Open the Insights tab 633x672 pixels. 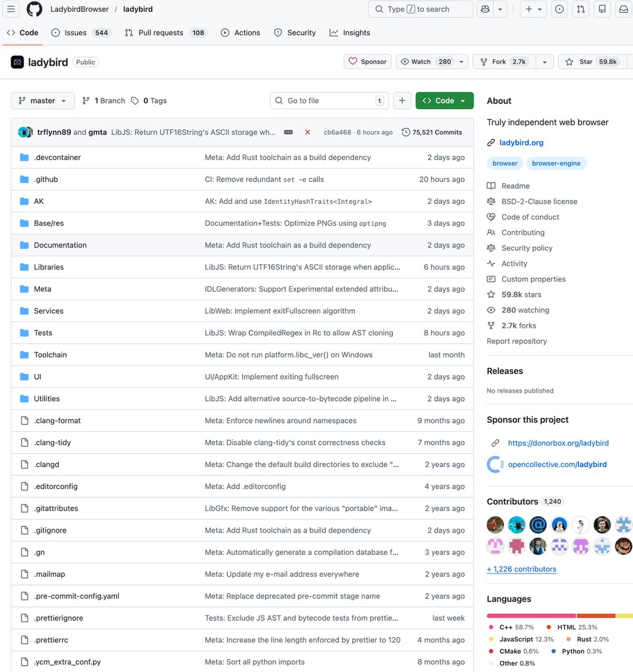click(350, 32)
